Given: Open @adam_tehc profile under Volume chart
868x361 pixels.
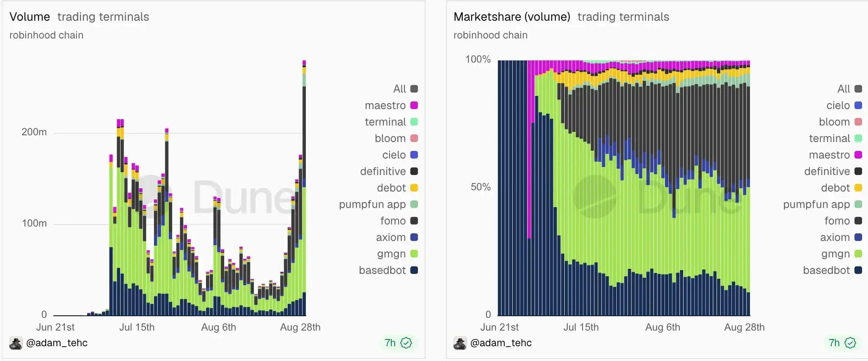Looking at the screenshot, I should tap(57, 343).
